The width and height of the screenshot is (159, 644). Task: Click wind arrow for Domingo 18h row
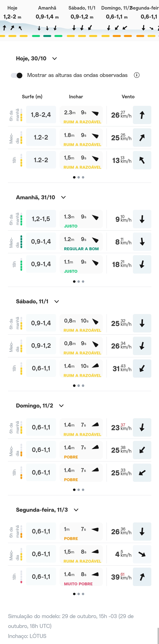(x=142, y=473)
